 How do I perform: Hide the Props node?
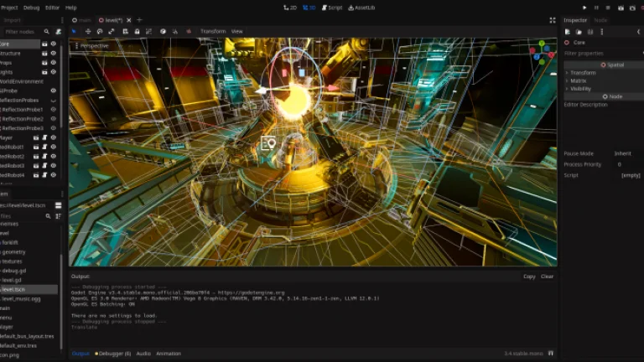click(54, 63)
